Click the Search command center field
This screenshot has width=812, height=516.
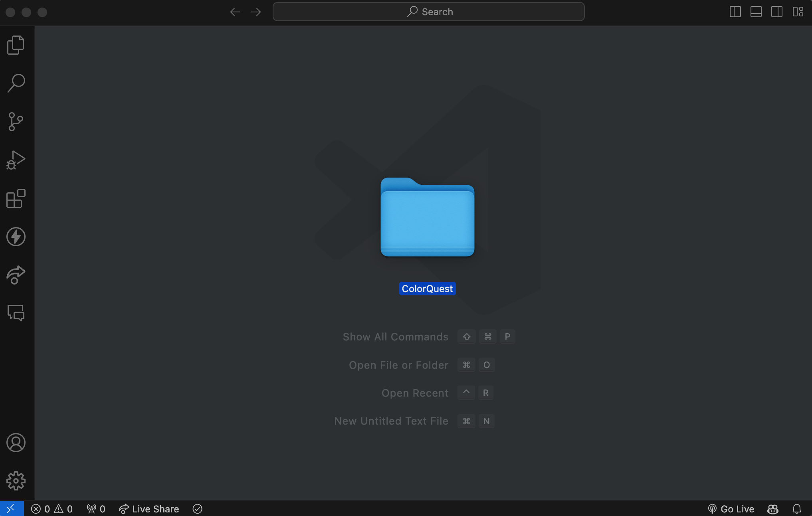pyautogui.click(x=428, y=12)
